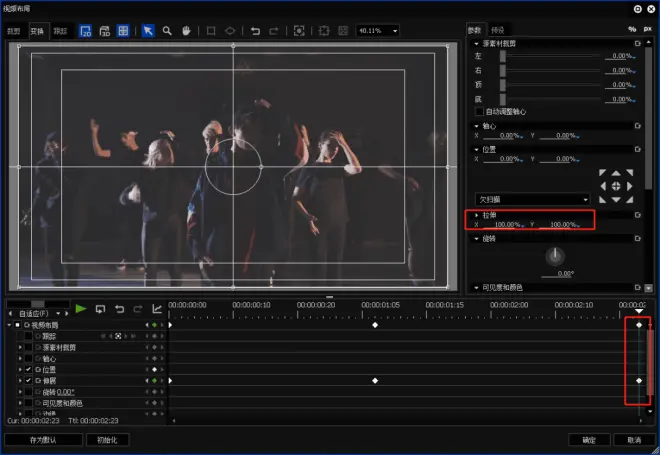Redo keyframe change in timeline toolbar
This screenshot has width=660, height=455.
[138, 309]
